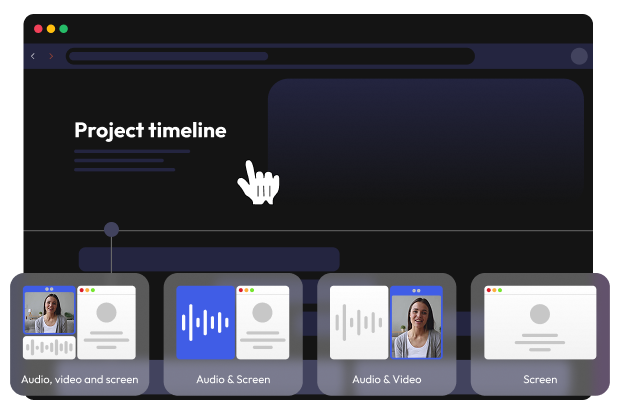Select the "Screen" only recording option
The height and width of the screenshot is (400, 620).
(540, 379)
